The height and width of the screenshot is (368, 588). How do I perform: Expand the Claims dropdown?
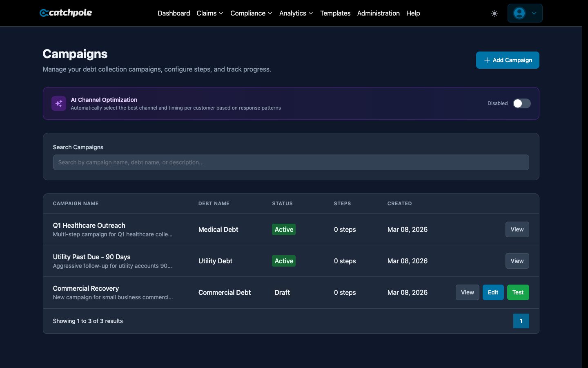[x=209, y=13]
